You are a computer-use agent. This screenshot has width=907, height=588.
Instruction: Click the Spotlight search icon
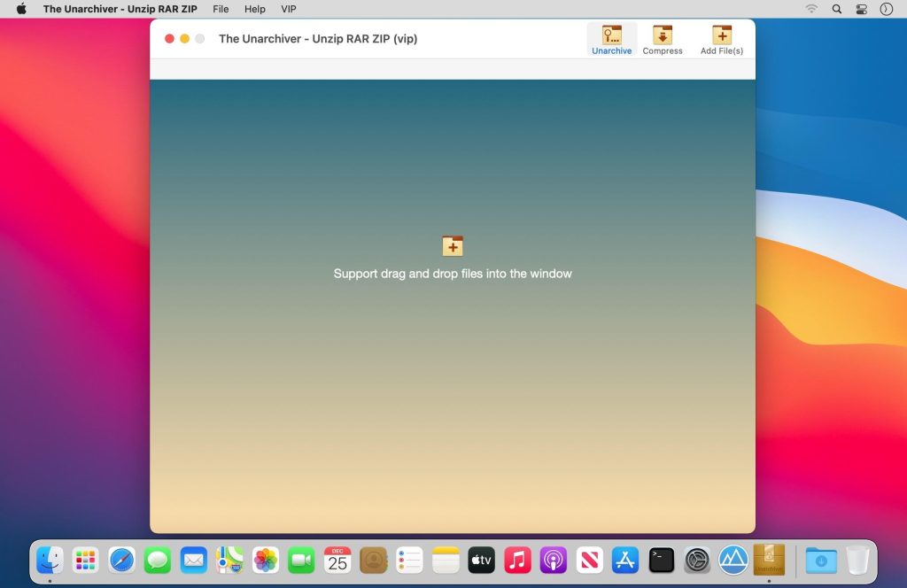(x=836, y=9)
